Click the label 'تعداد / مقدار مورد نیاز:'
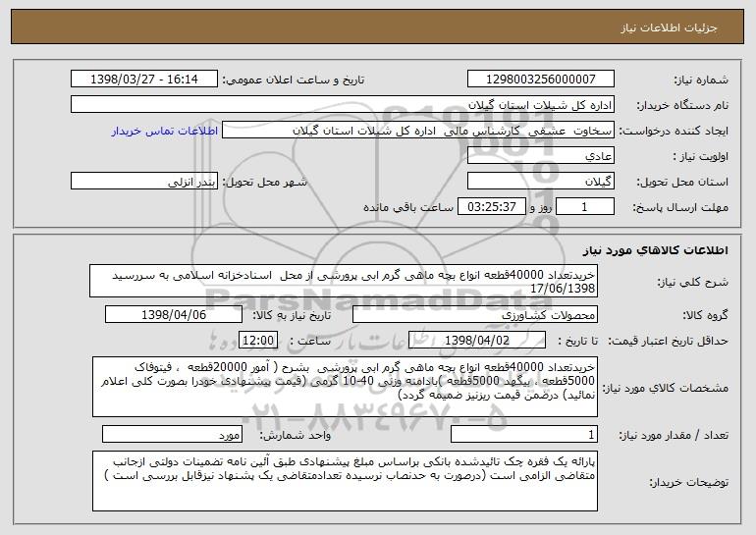 [674, 436]
